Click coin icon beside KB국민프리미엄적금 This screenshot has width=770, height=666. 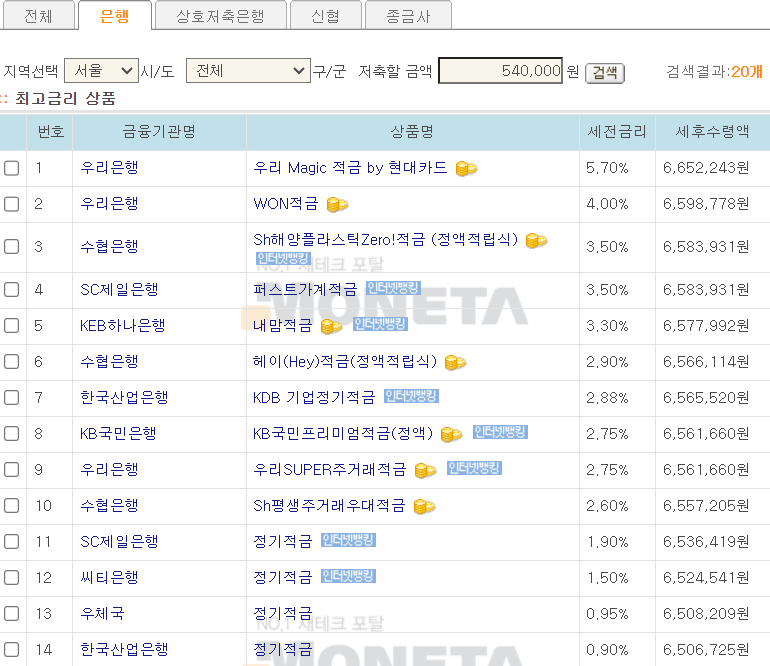click(451, 435)
